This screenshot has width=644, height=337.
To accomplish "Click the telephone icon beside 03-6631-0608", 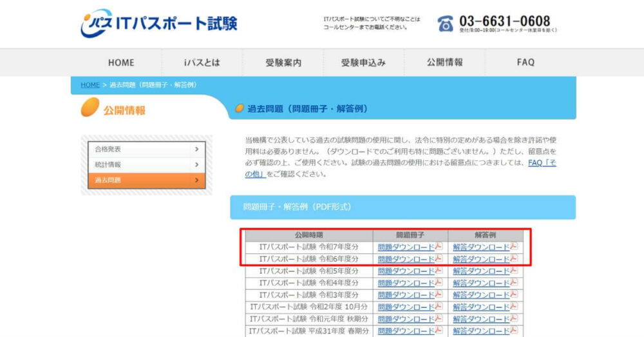I will (445, 24).
